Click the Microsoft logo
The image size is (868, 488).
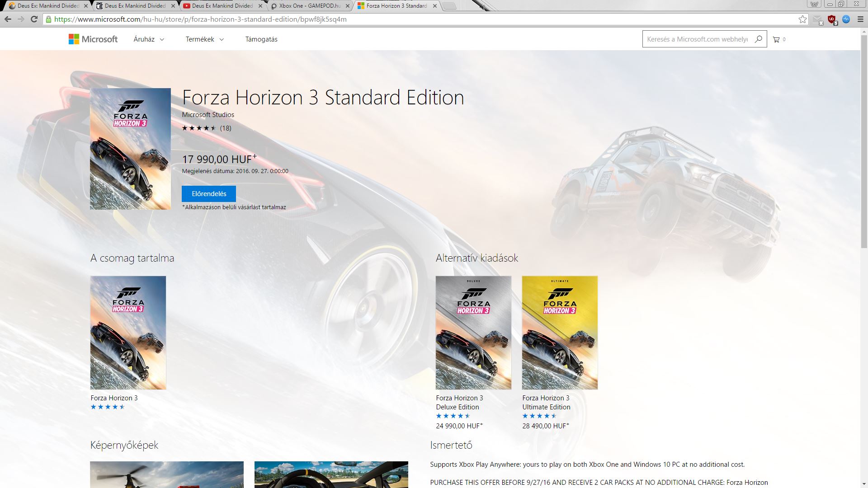93,39
